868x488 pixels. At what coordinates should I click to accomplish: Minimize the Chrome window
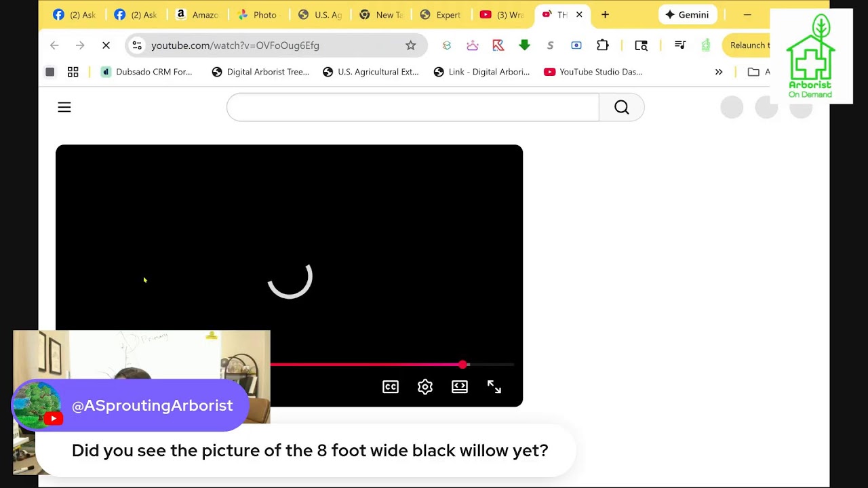click(747, 14)
